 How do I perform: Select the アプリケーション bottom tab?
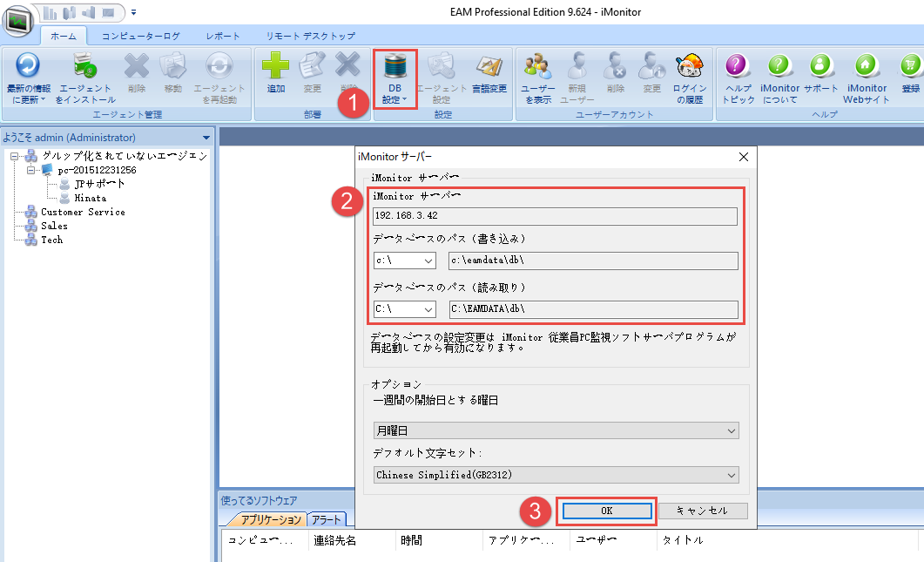[x=270, y=519]
